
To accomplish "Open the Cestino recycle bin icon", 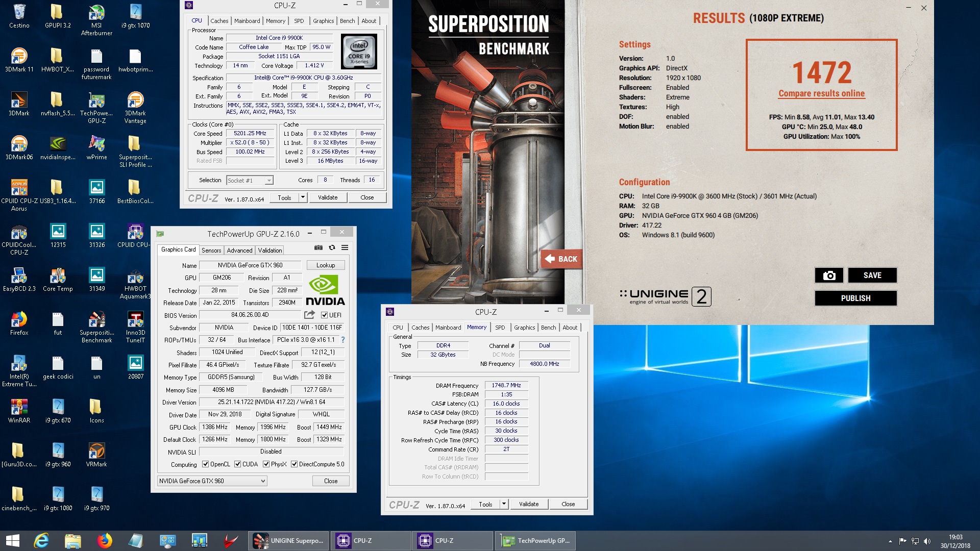I will [19, 16].
